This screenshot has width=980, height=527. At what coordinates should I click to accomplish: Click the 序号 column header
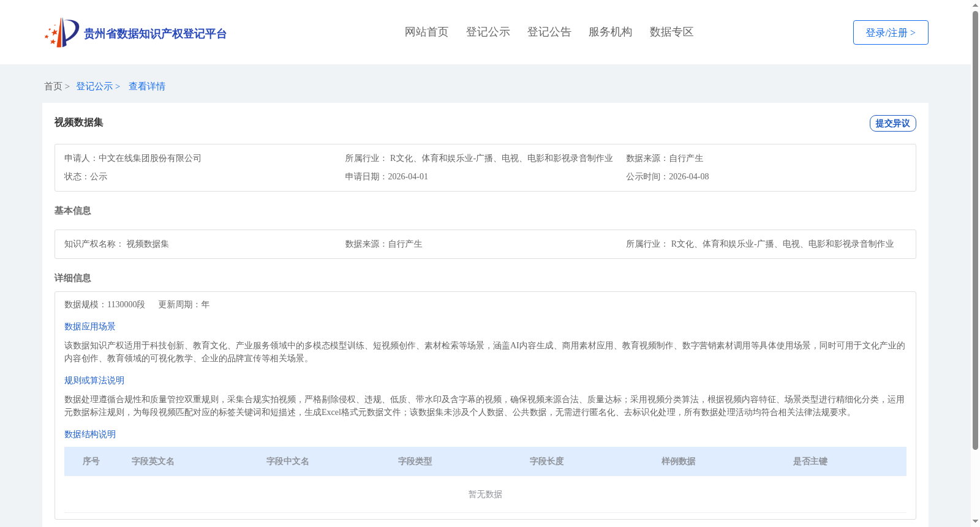tap(91, 461)
